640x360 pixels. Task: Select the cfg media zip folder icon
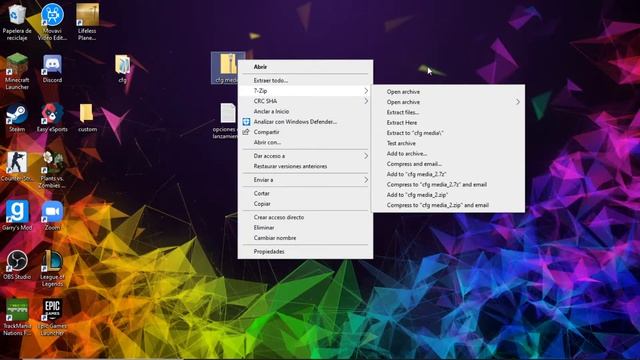[227, 68]
